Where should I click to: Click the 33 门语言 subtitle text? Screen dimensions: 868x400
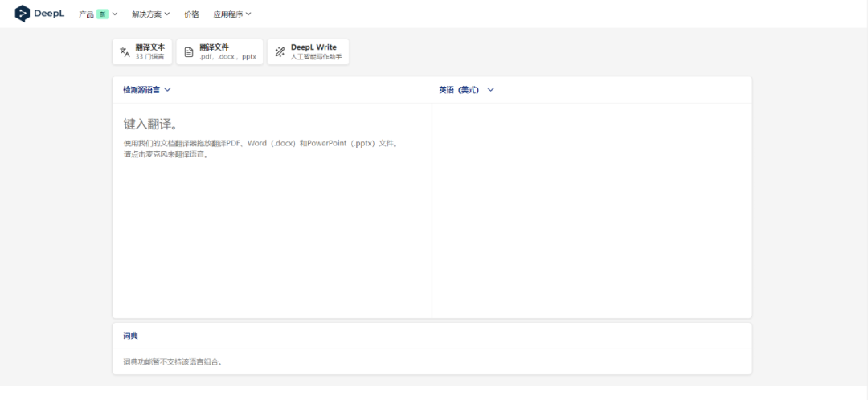point(149,57)
